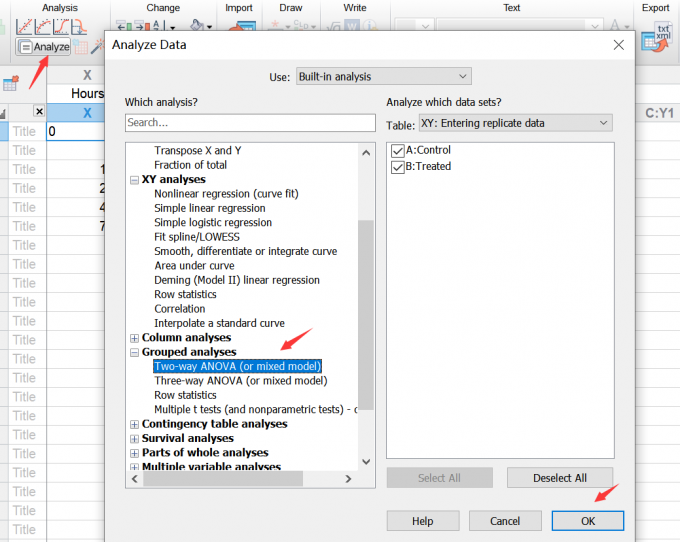Click the small X box in header row
680x542 pixels.
pyautogui.click(x=39, y=111)
